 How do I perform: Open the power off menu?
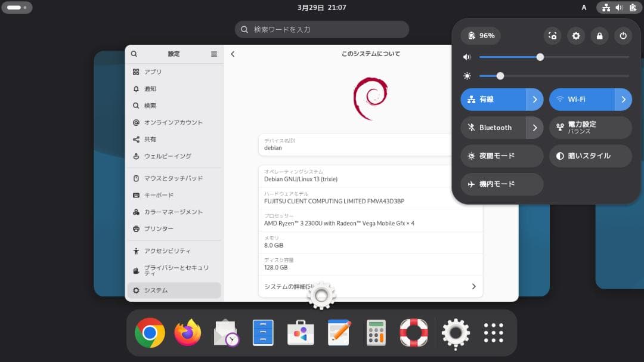(x=623, y=36)
